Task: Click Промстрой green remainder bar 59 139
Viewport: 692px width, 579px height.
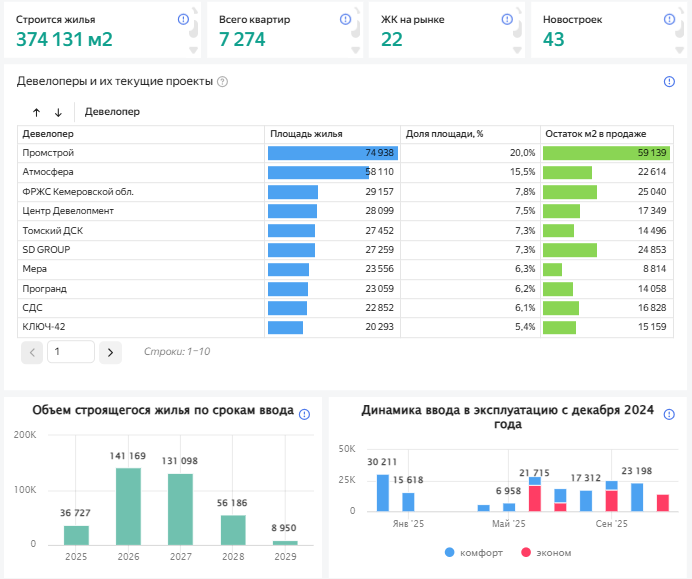Action: pyautogui.click(x=606, y=153)
